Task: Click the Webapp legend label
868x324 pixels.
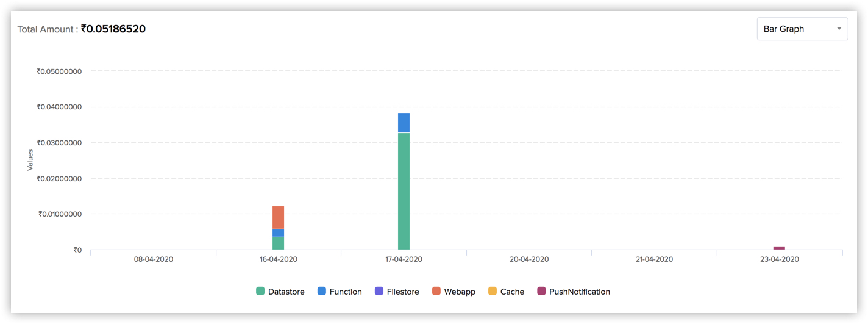Action: click(460, 292)
